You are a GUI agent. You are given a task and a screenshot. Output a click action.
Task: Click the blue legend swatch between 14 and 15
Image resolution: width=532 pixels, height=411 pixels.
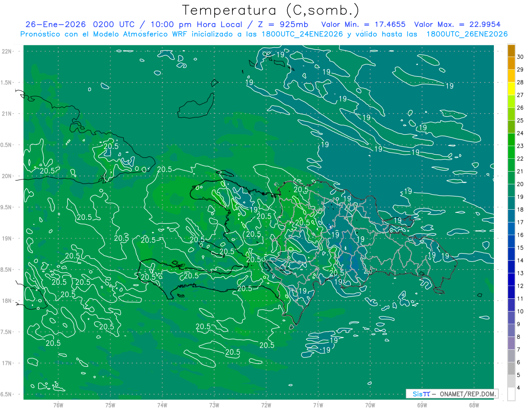pos(511,254)
